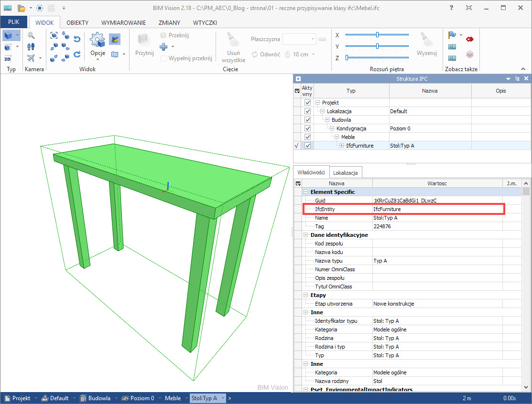This screenshot has height=404, width=532.
Task: Open the blue flag dropdown arrow
Action: point(461,35)
